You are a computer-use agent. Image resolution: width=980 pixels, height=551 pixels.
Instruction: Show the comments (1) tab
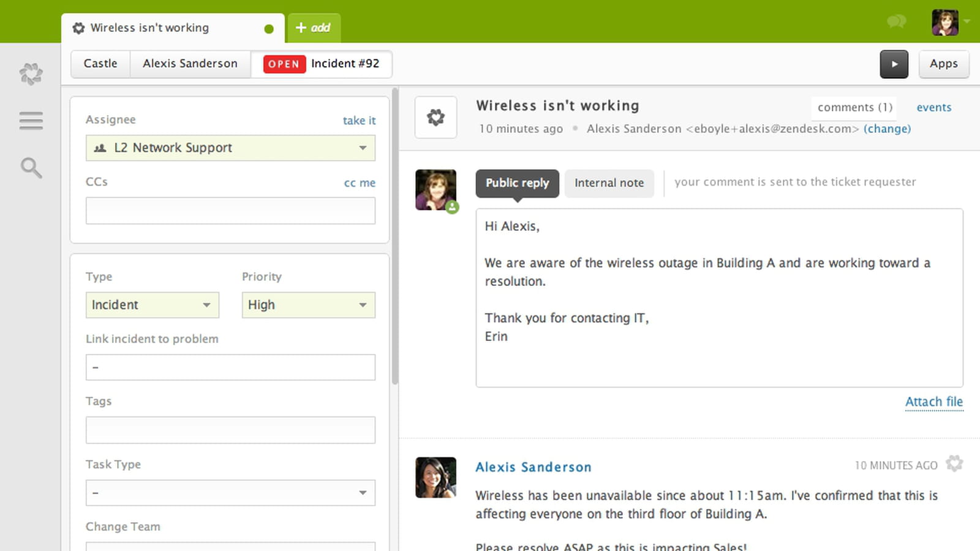[854, 107]
